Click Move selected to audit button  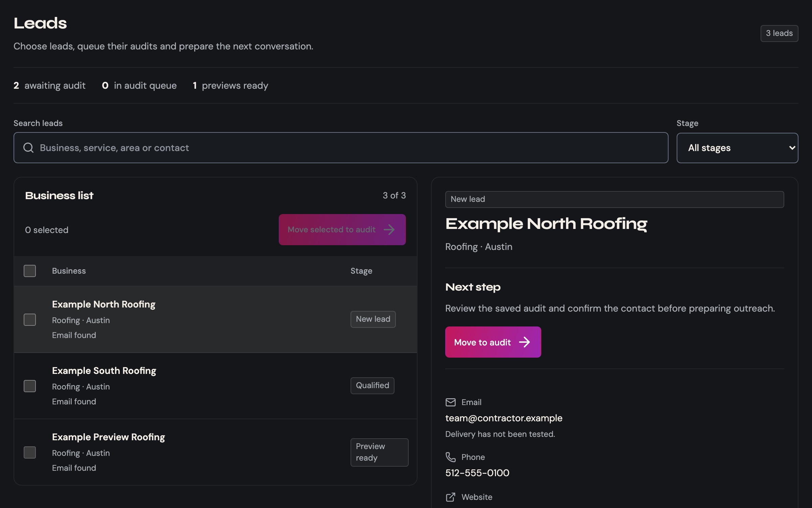[x=342, y=230]
